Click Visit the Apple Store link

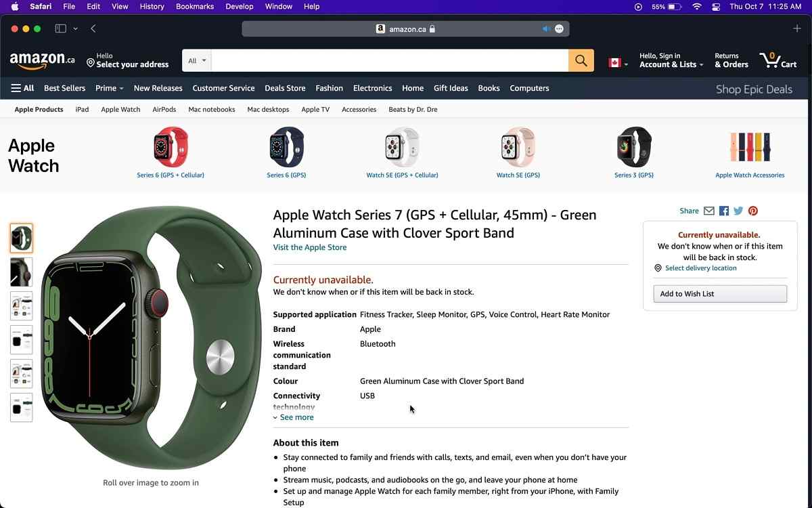coord(310,247)
